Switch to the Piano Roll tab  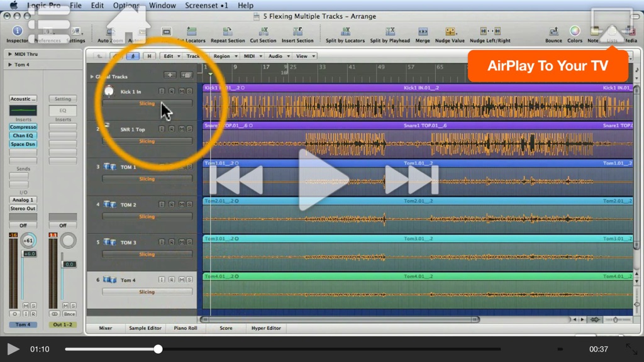pyautogui.click(x=186, y=328)
